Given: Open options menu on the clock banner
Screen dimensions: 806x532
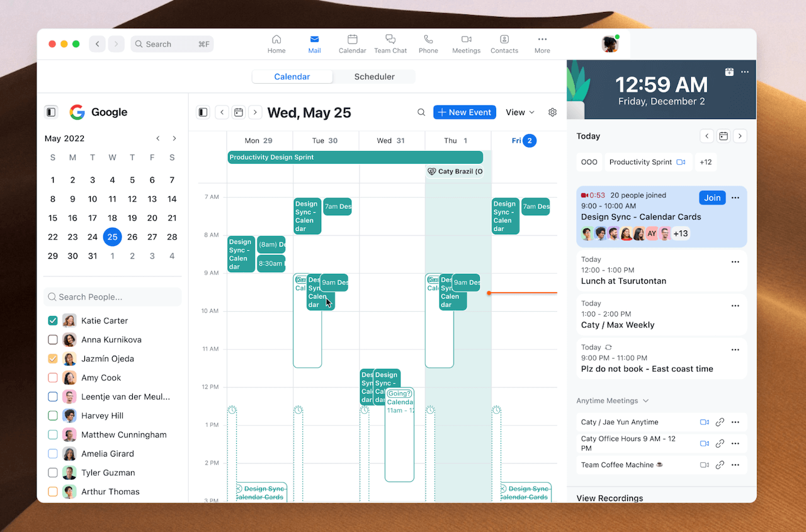Looking at the screenshot, I should 745,72.
